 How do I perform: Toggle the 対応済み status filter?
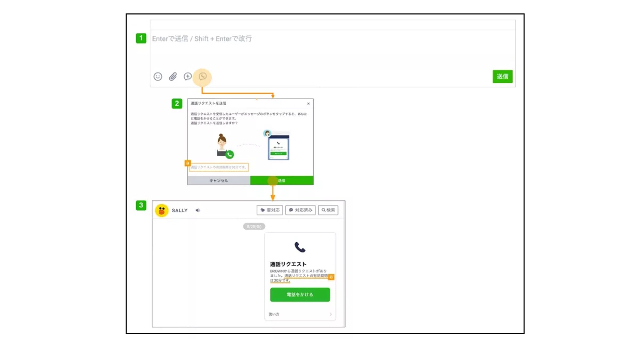[x=301, y=210]
